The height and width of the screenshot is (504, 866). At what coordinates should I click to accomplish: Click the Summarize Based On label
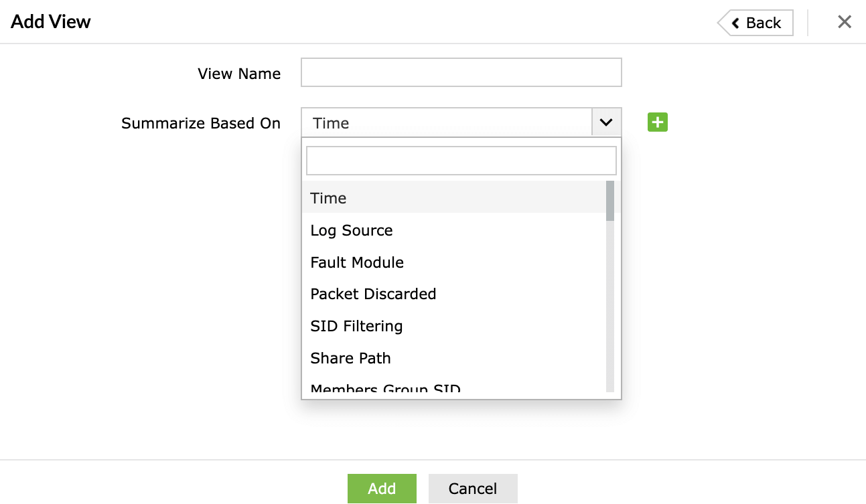[200, 123]
